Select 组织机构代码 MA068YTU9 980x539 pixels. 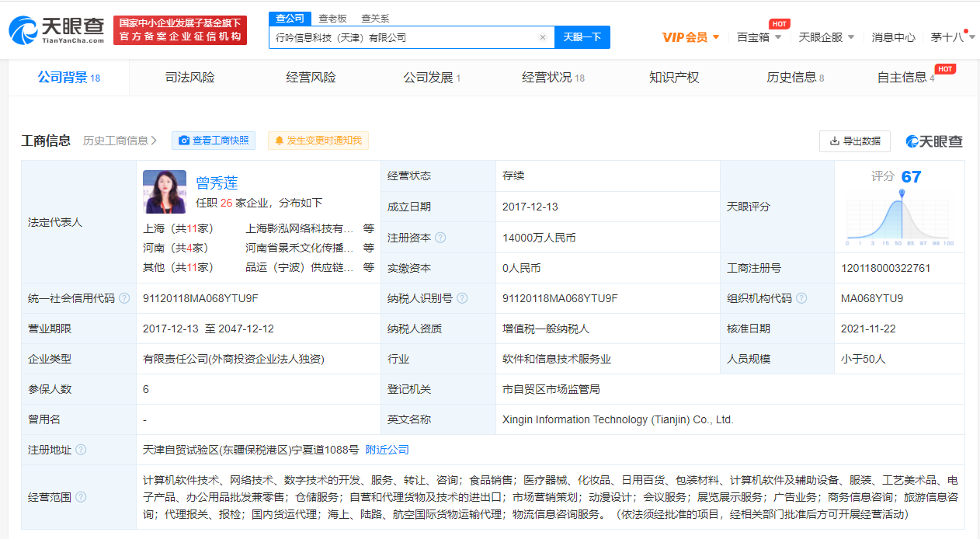tap(872, 298)
